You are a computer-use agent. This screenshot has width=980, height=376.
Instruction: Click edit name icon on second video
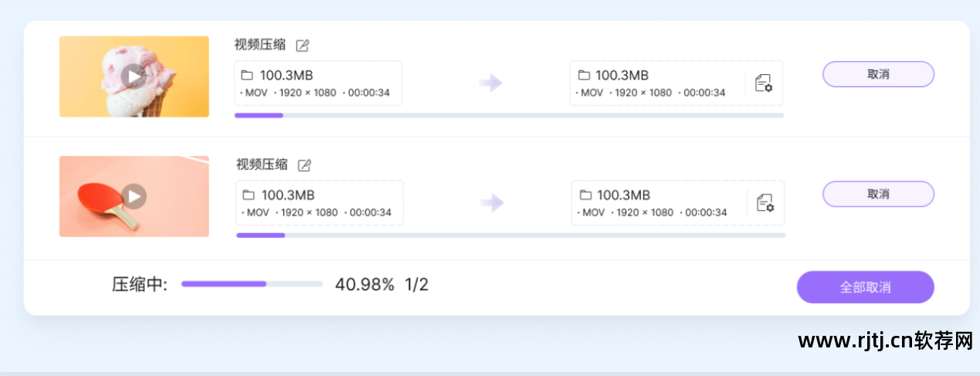[304, 165]
